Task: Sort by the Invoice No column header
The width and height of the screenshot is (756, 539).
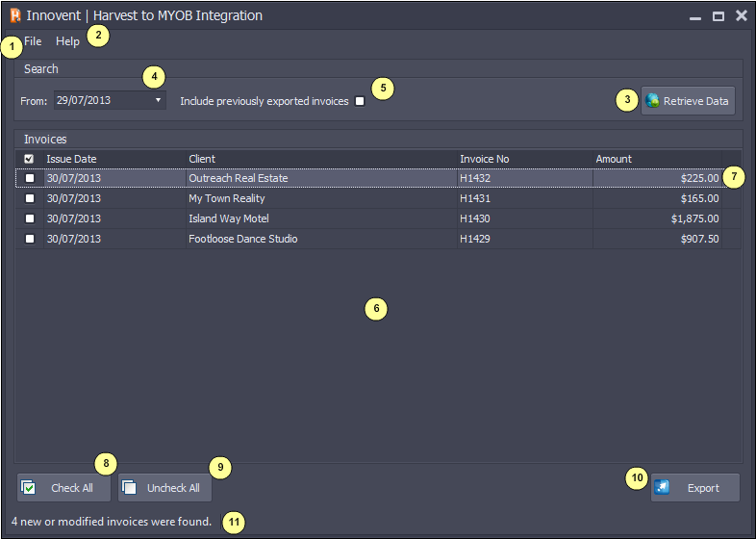Action: (525, 159)
